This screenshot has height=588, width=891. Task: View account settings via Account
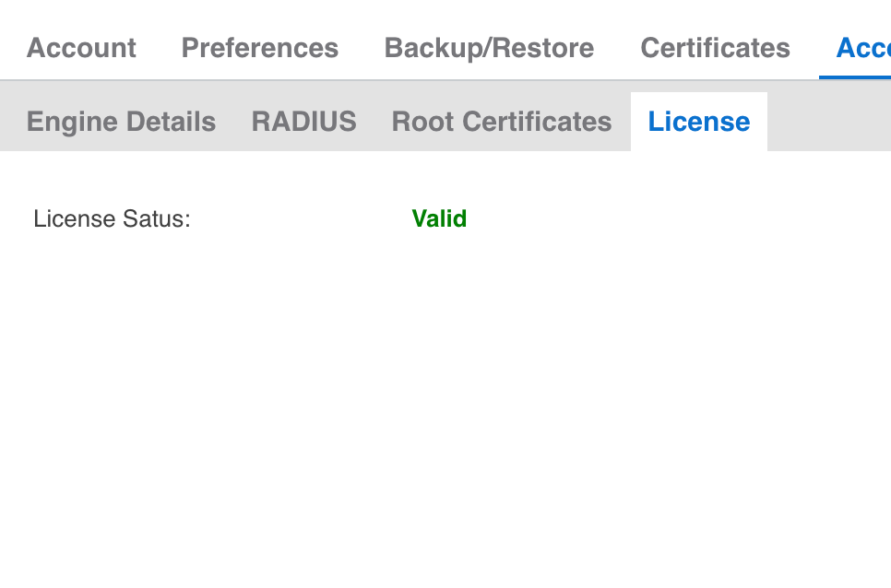[x=81, y=48]
